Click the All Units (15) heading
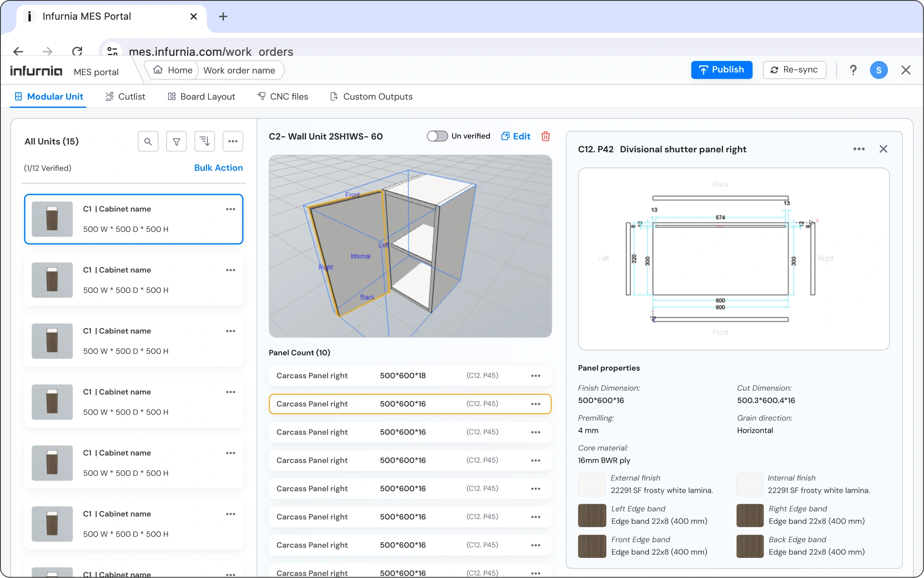The image size is (924, 578). tap(52, 142)
